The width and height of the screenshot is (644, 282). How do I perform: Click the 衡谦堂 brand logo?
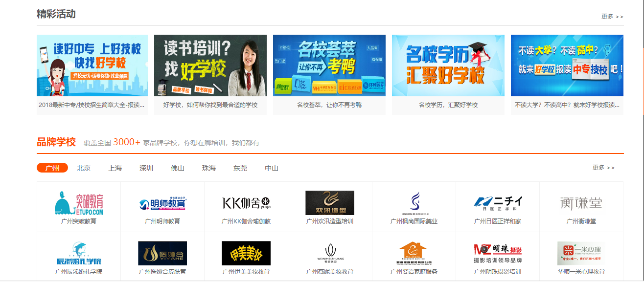pyautogui.click(x=581, y=203)
